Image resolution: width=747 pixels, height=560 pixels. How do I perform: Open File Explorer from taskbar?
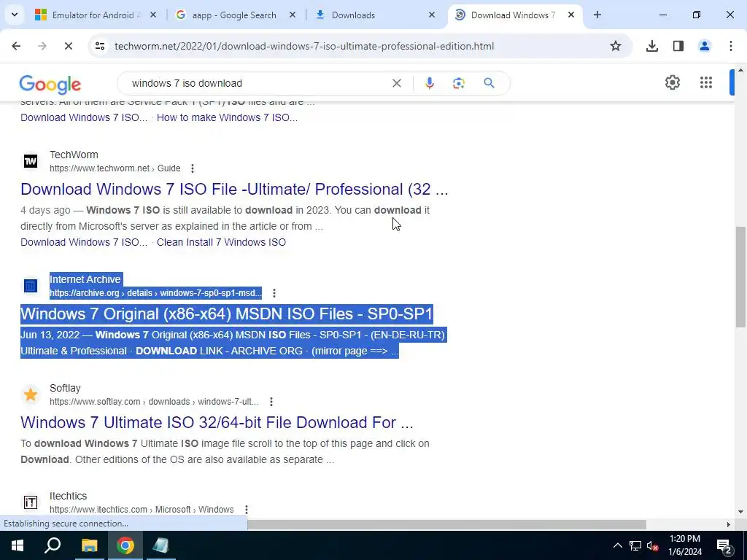pos(89,545)
